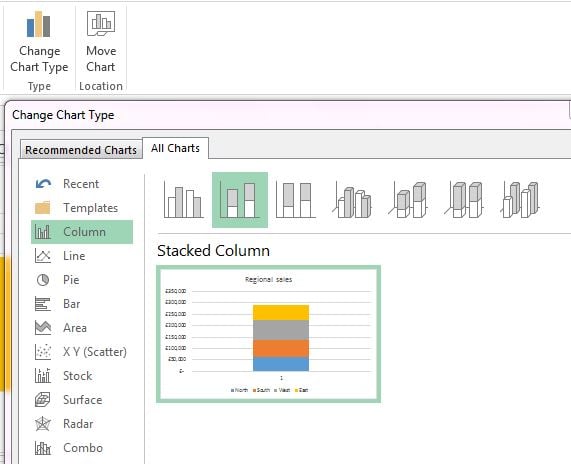Choose the Radar chart category
Viewport: 571px width, 464px height.
(82, 424)
